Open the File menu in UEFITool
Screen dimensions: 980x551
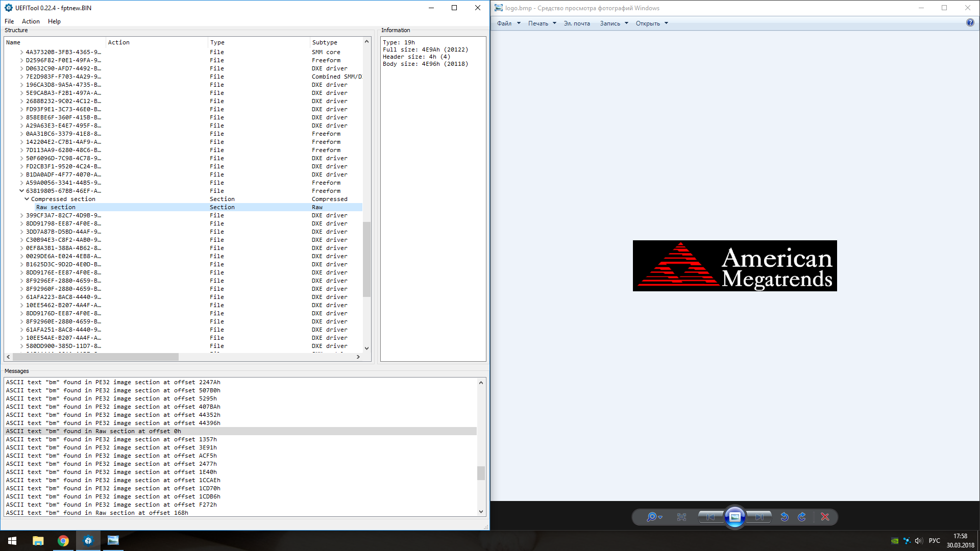click(x=9, y=21)
